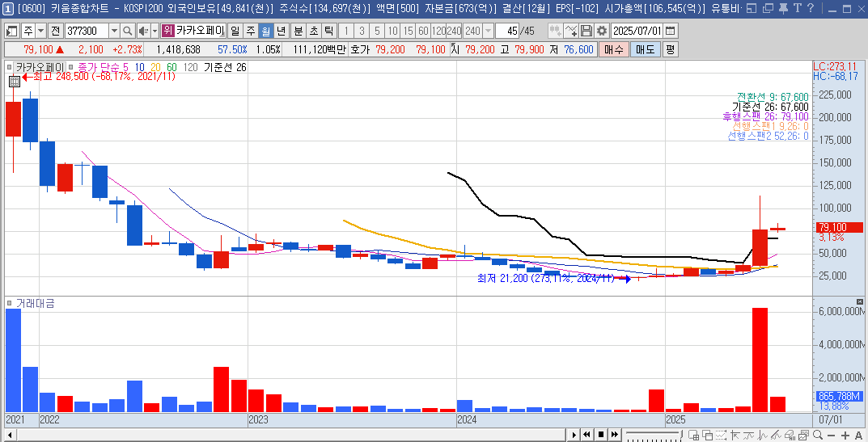The width and height of the screenshot is (868, 442).
Task: Click the 호가 quote label
Action: pyautogui.click(x=360, y=49)
